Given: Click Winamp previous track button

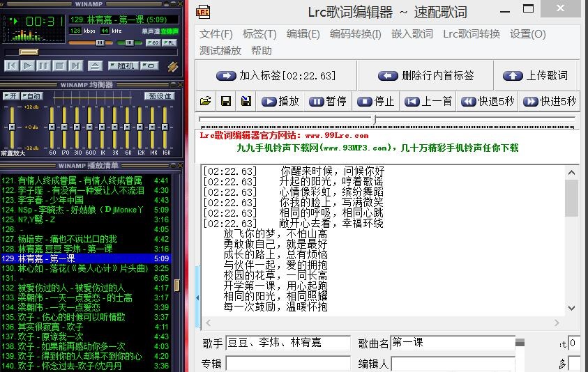Looking at the screenshot, I should [x=12, y=66].
